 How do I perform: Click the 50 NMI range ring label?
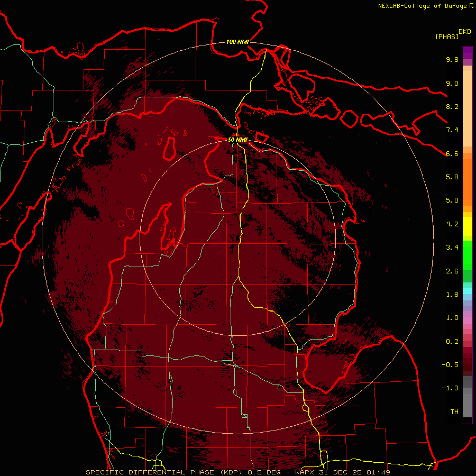point(237,140)
